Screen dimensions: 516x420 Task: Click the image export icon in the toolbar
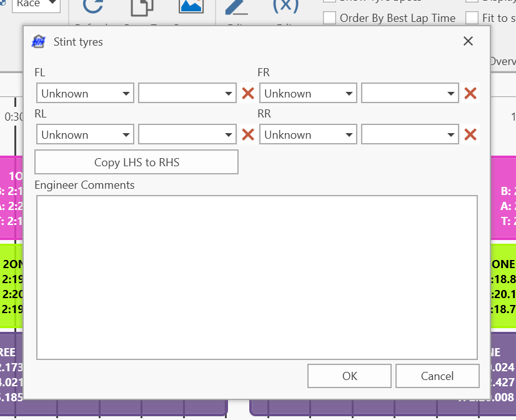[191, 7]
